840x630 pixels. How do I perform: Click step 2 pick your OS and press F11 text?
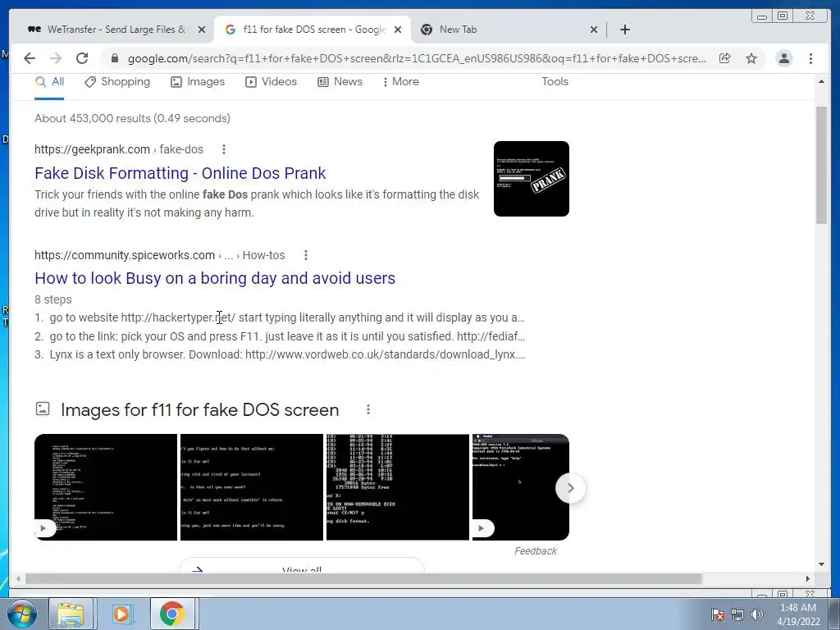tap(286, 337)
